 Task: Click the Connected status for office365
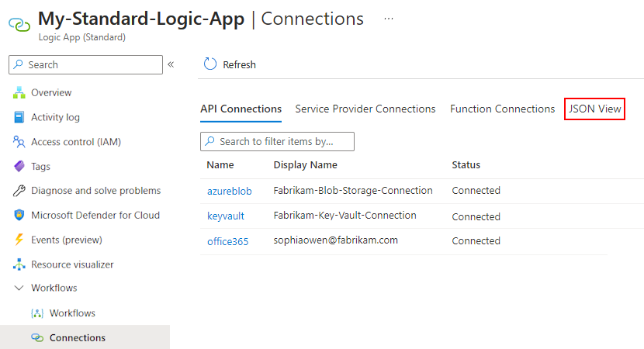pyautogui.click(x=476, y=241)
